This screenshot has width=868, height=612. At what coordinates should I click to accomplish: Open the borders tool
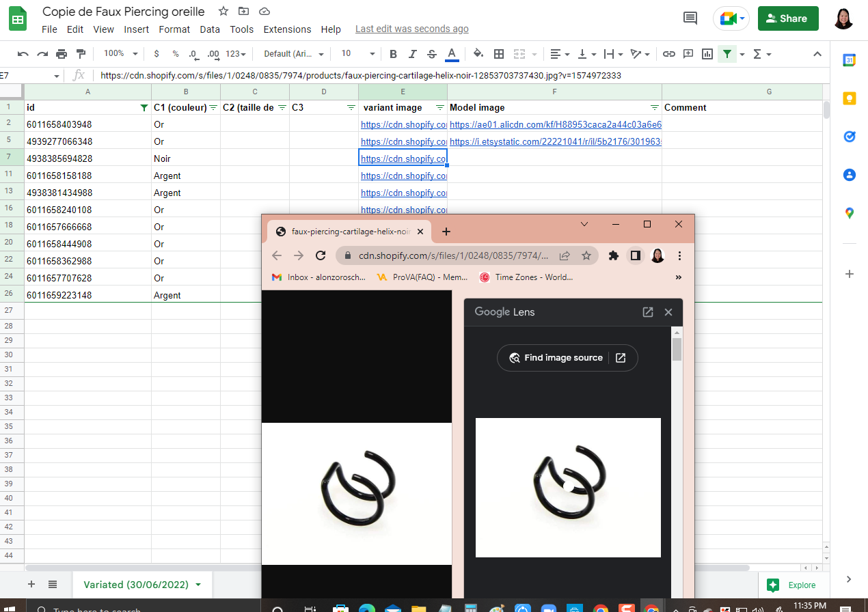tap(499, 54)
